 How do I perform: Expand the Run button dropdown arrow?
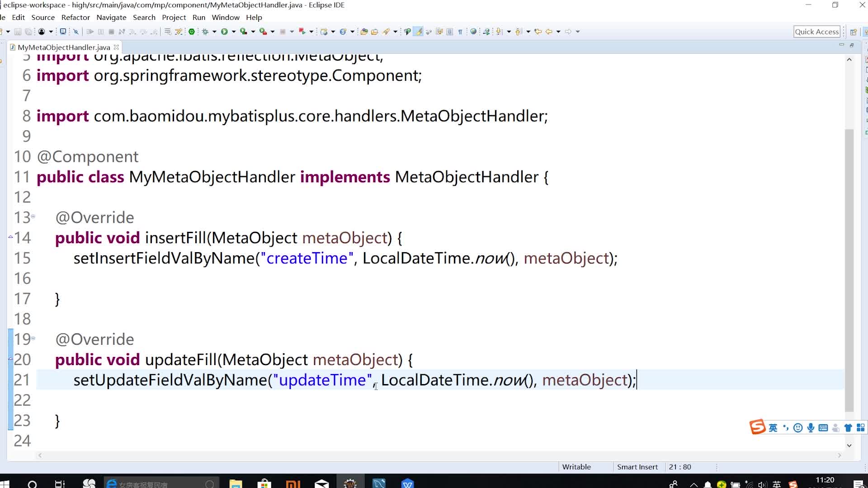point(234,32)
